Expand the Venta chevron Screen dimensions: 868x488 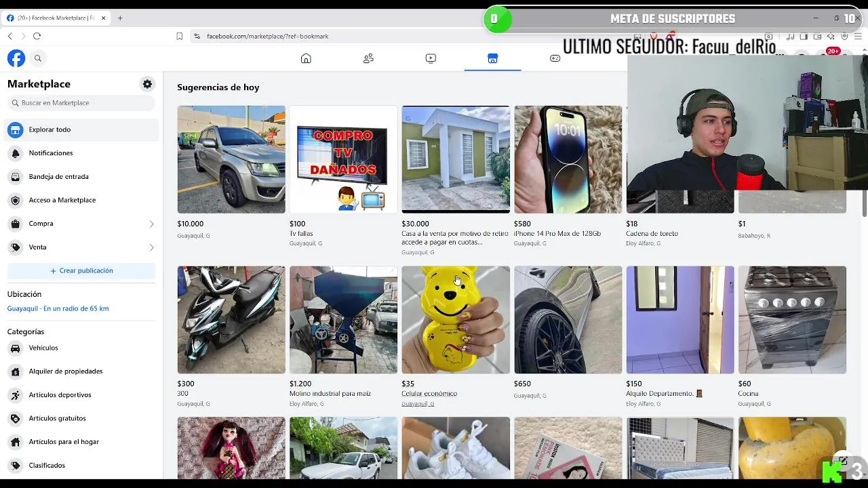click(151, 247)
